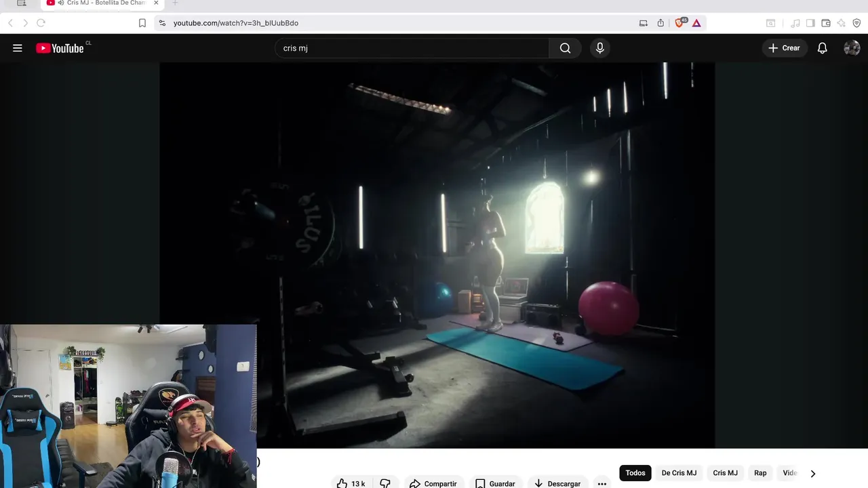Open site settings icon in address bar
Screen dimensions: 868x488
pyautogui.click(x=161, y=23)
